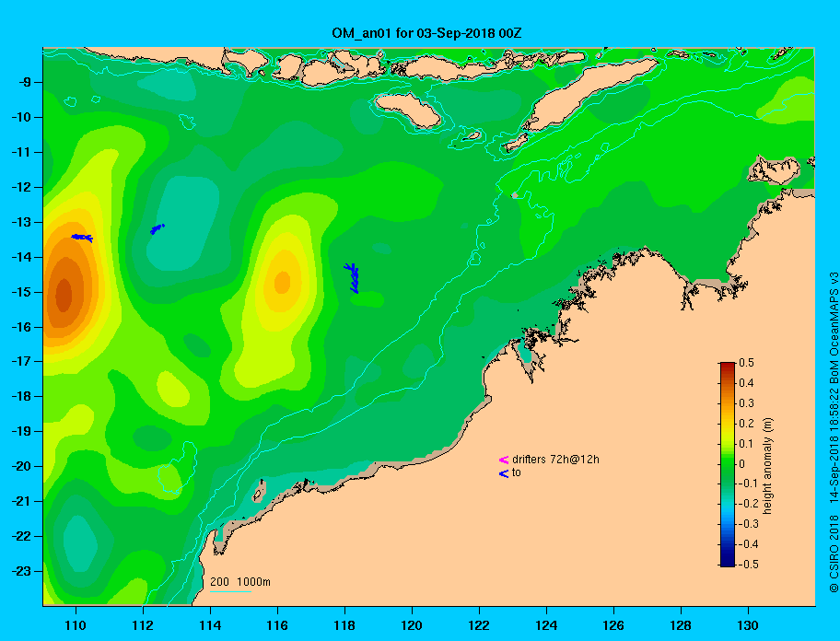Screen dimensions: 840x641
Task: Click the "-9" latitude axis label
Action: pyautogui.click(x=27, y=83)
